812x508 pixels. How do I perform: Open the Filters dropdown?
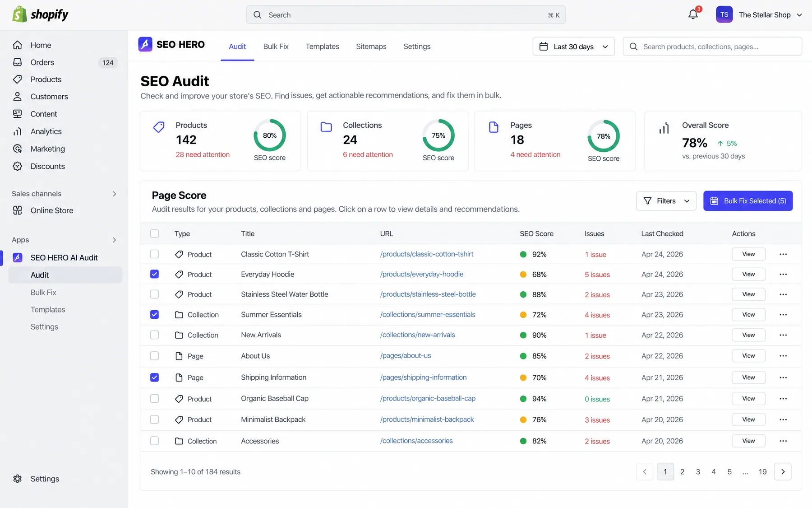tap(666, 201)
